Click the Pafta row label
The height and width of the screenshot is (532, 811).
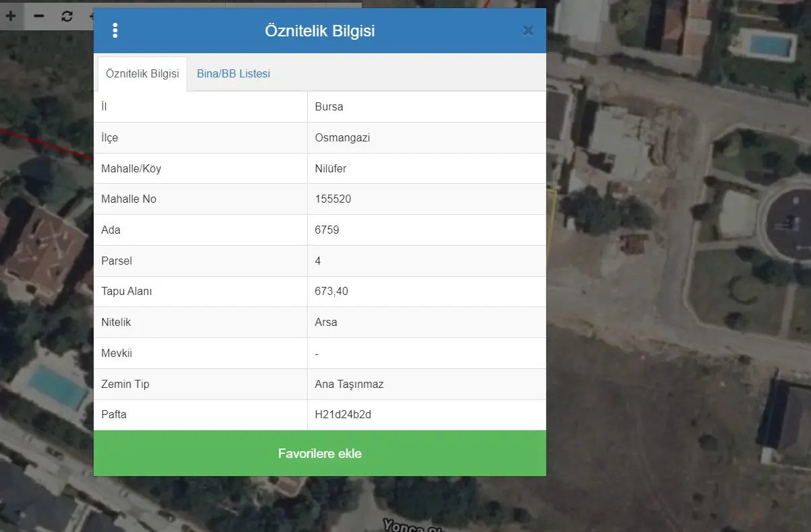114,414
